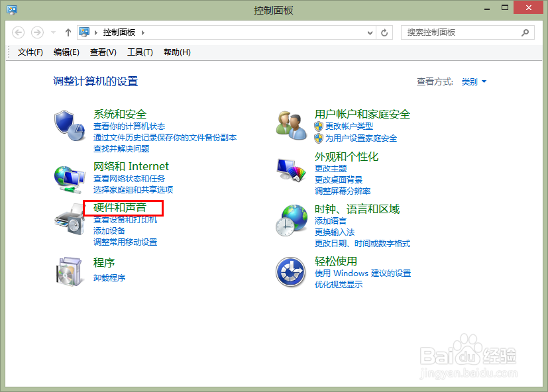Click the 调整常用移动设置 link
The height and width of the screenshot is (392, 548).
[x=125, y=242]
